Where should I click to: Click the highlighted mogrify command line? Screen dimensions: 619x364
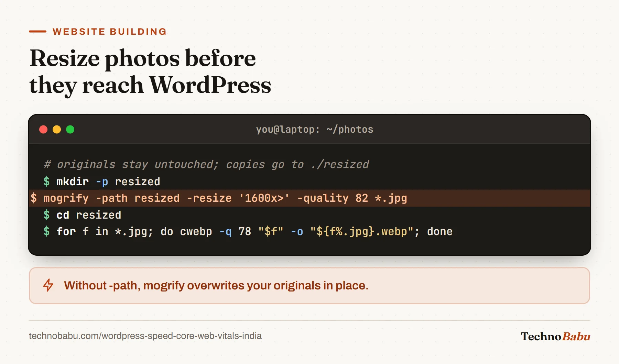click(x=309, y=198)
